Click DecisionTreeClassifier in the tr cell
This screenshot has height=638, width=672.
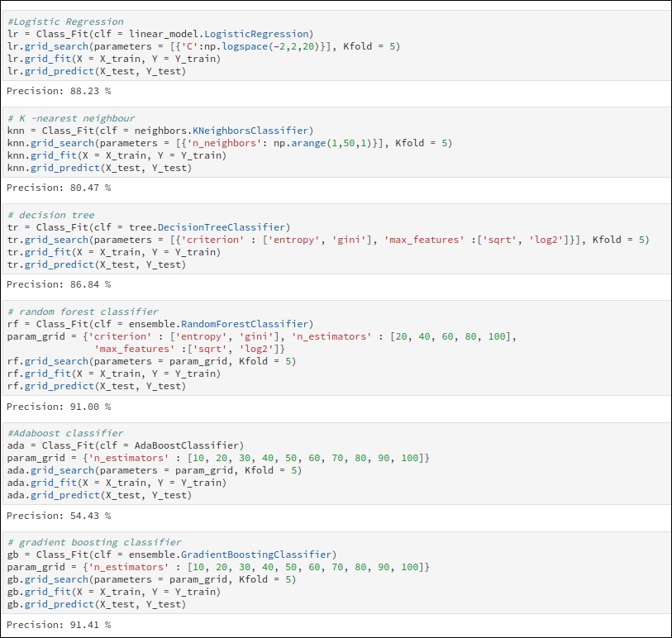pos(222,227)
